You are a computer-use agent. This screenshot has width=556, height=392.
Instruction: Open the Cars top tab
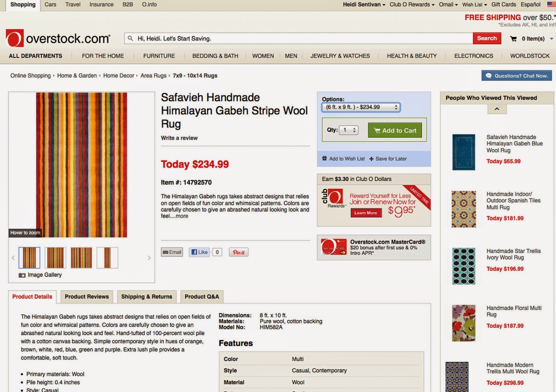pyautogui.click(x=50, y=5)
